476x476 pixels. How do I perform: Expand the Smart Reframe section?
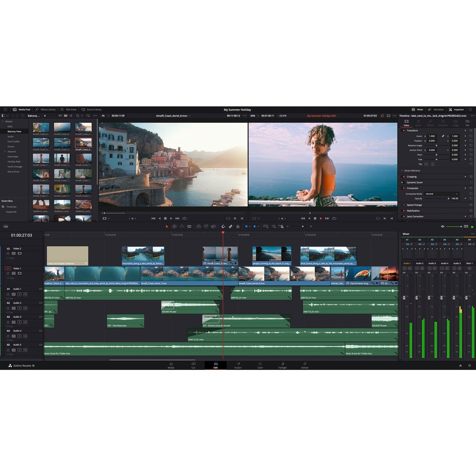[402, 171]
